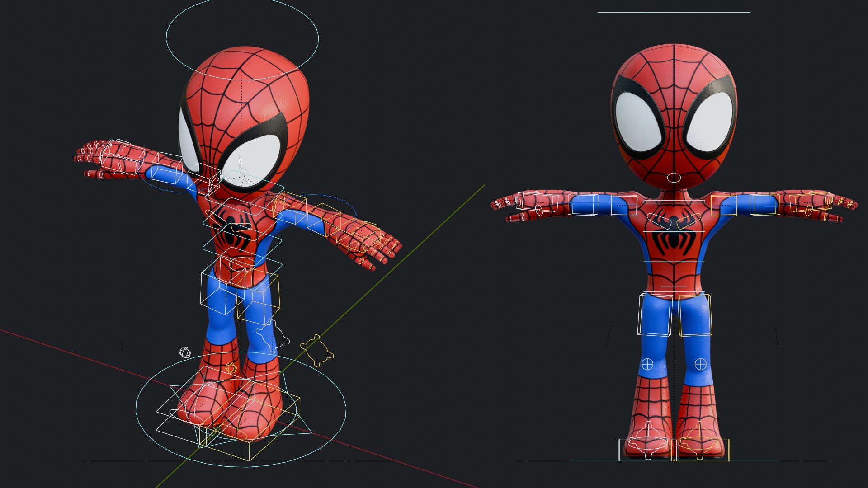Click yellow knee crosshair circle in front view
Image resolution: width=868 pixels, height=488 pixels.
700,364
